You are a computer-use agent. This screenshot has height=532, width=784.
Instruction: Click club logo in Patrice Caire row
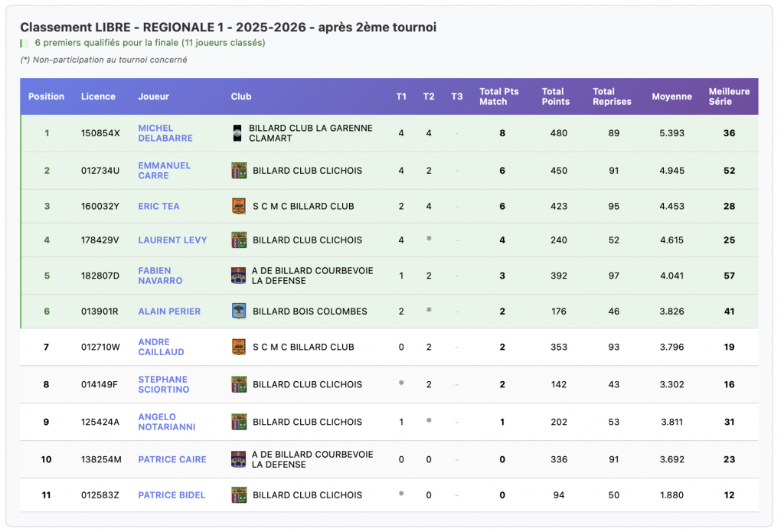tap(238, 459)
